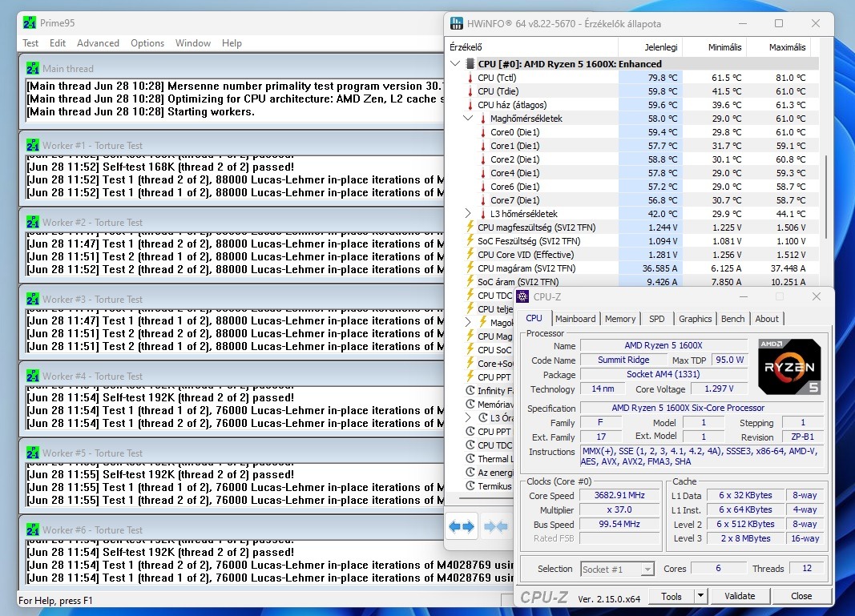The image size is (855, 616).
Task: Click the HWiNFO expand-view blue arrows button
Action: tap(462, 526)
